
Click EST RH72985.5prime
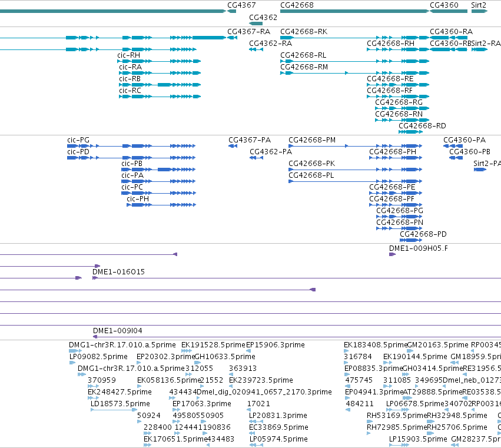point(397,427)
